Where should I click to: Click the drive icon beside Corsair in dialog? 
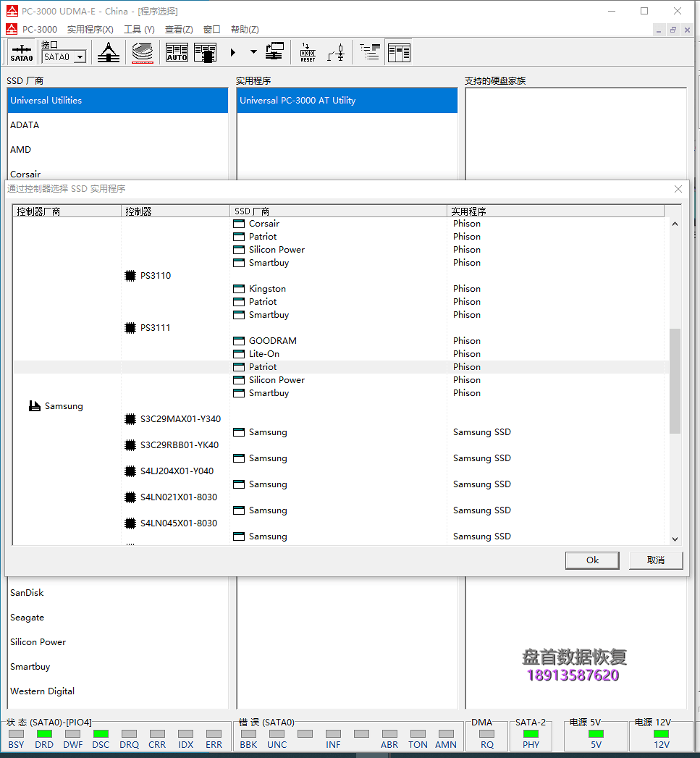tap(239, 224)
